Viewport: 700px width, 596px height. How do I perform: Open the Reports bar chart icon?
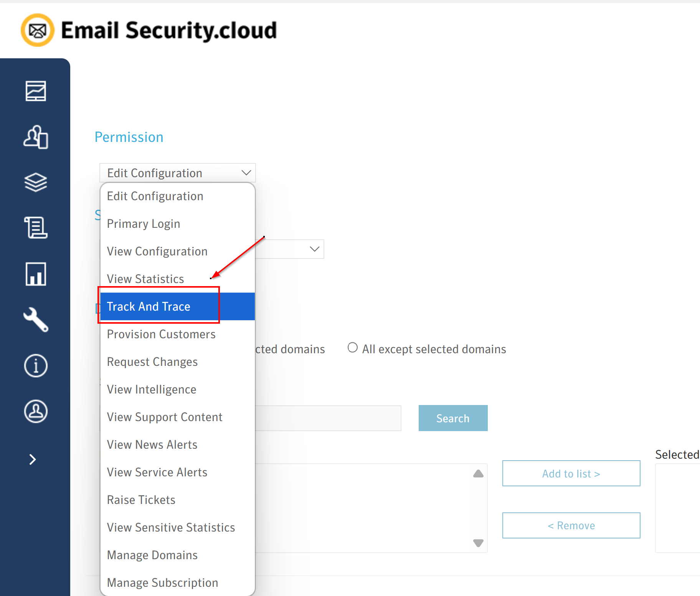[x=36, y=274]
